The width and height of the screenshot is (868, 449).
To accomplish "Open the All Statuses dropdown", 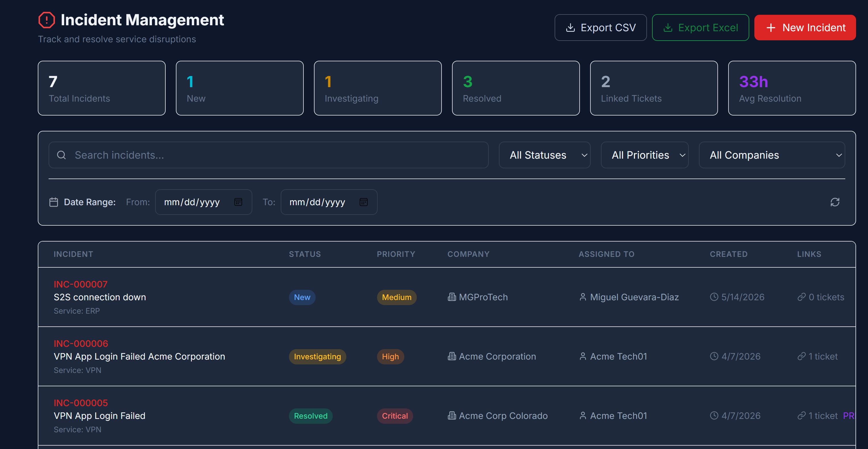I will point(544,155).
